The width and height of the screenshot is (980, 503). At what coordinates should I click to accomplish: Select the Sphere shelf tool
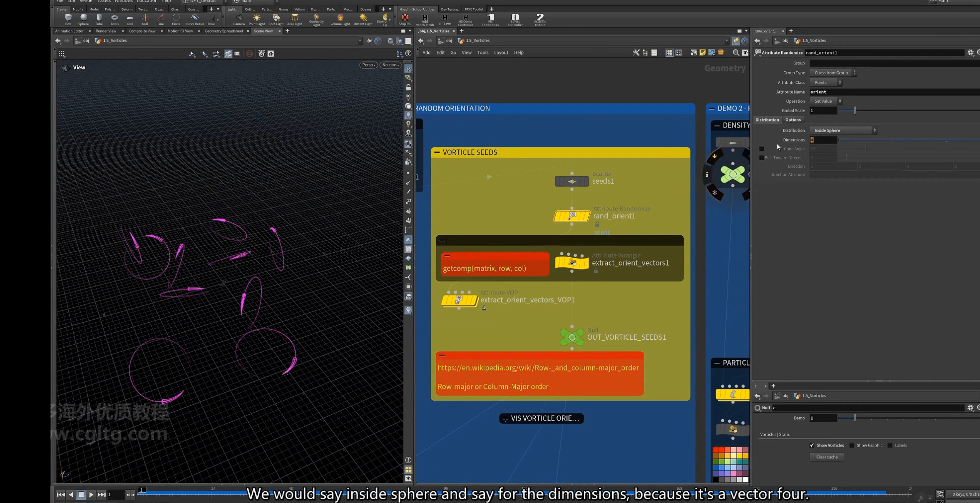click(x=84, y=19)
